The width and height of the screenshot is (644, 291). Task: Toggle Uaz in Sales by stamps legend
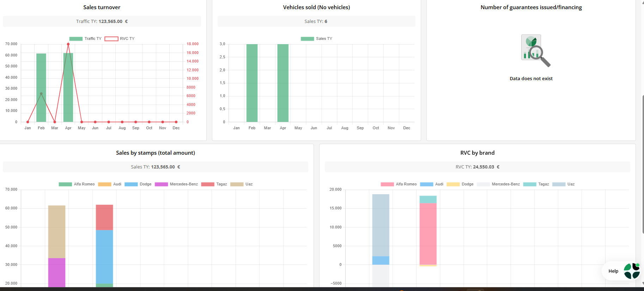(242, 184)
